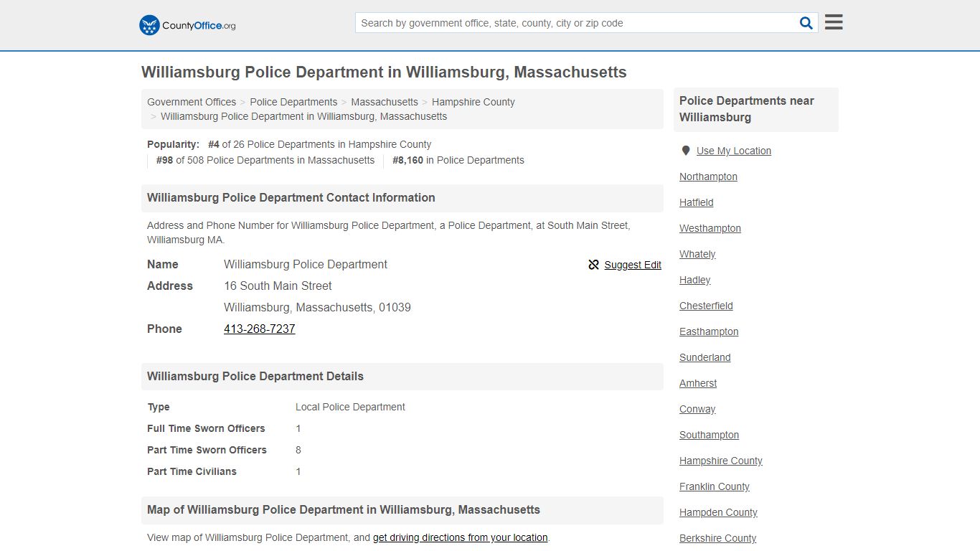Open Hadley link in sidebar
This screenshot has height=551, width=980.
[x=695, y=280]
